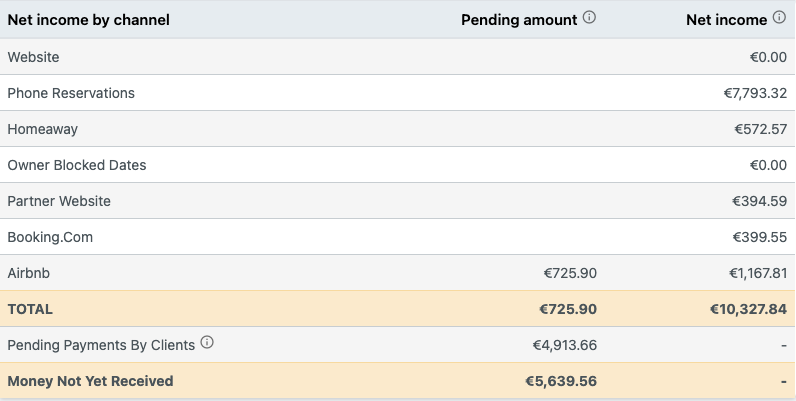
Task: Click the Pending Payments By Clients info icon
Action: [207, 342]
